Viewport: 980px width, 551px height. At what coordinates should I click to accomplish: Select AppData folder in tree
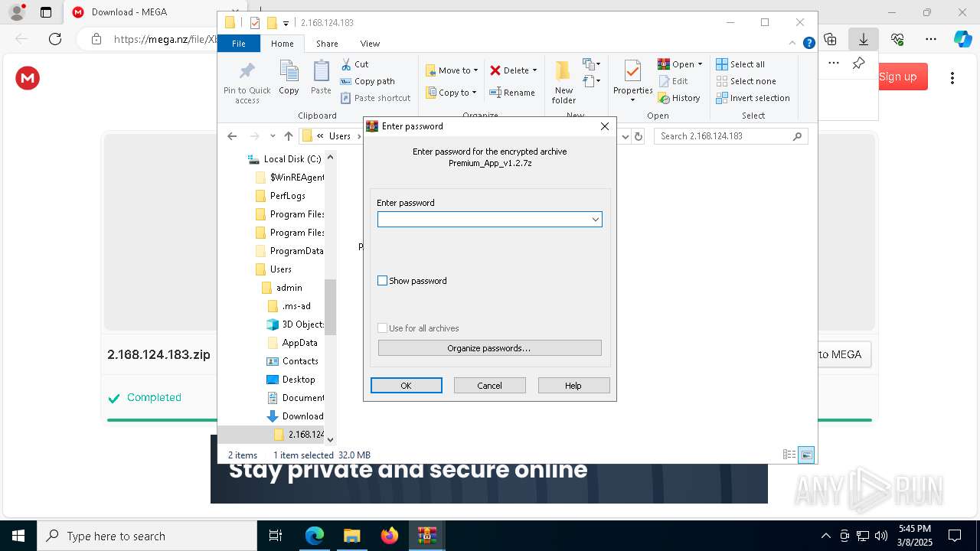tap(292, 343)
